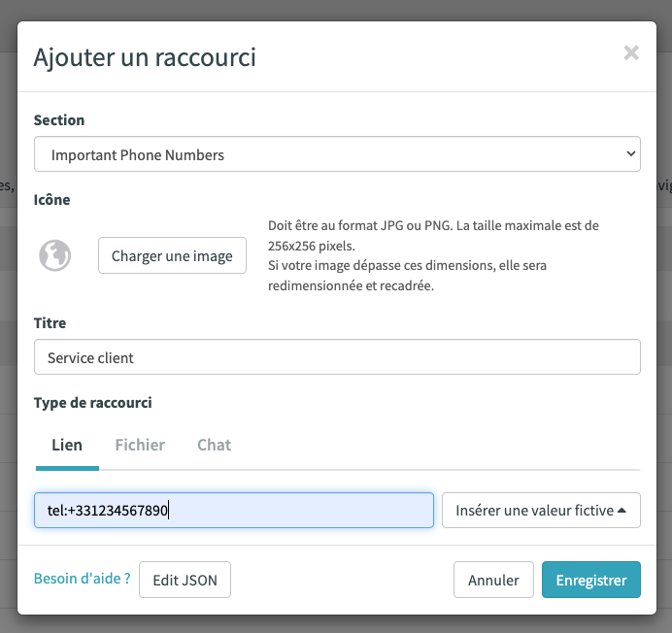Switch to the Fichier tab
The image size is (672, 633).
140,445
